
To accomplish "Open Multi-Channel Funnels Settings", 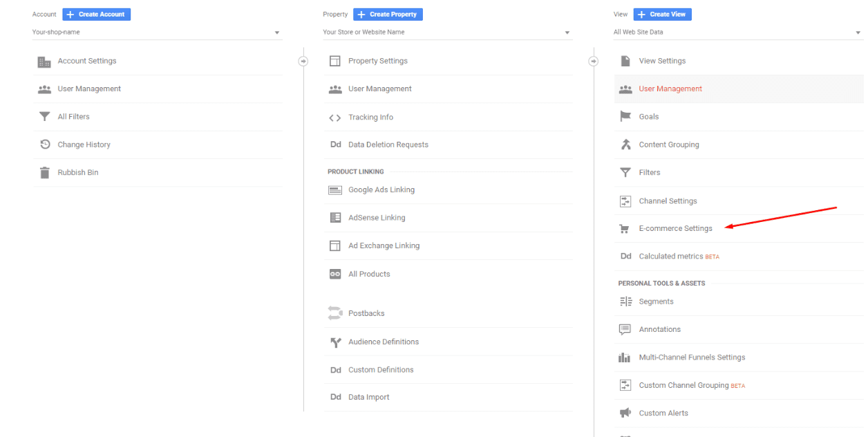I will (x=691, y=357).
